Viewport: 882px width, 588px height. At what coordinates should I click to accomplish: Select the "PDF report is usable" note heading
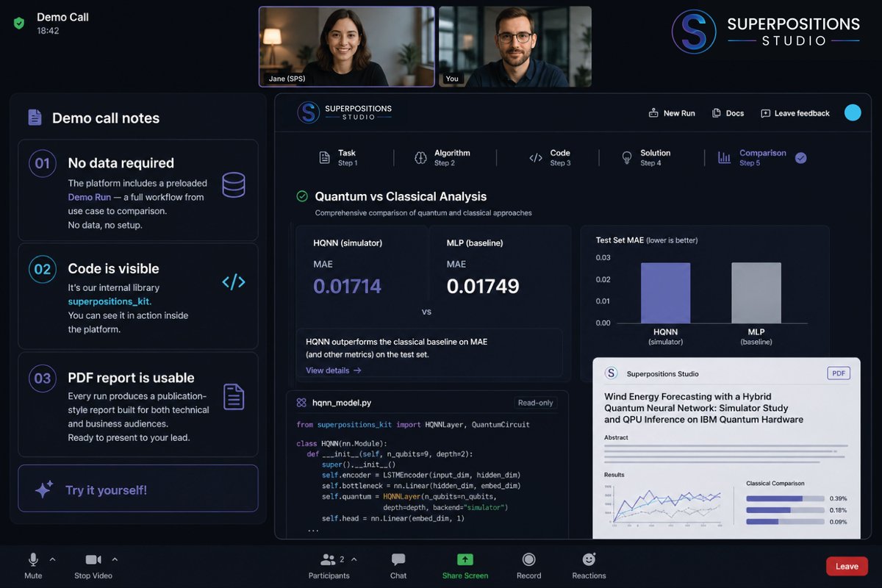(131, 378)
